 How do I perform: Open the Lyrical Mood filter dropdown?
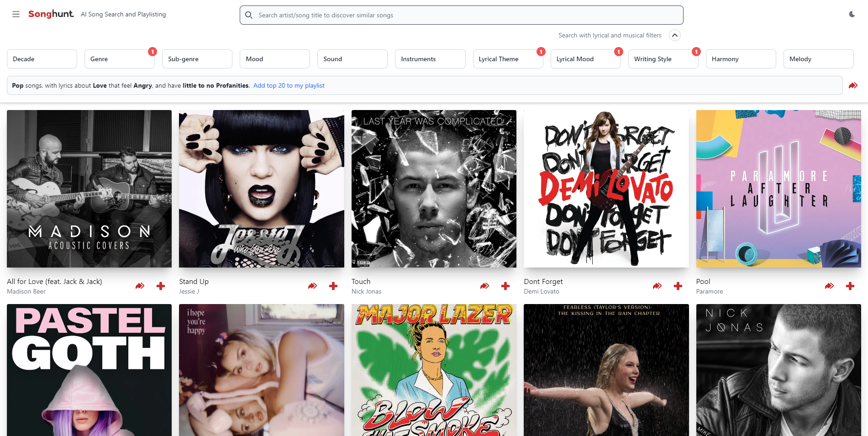585,59
